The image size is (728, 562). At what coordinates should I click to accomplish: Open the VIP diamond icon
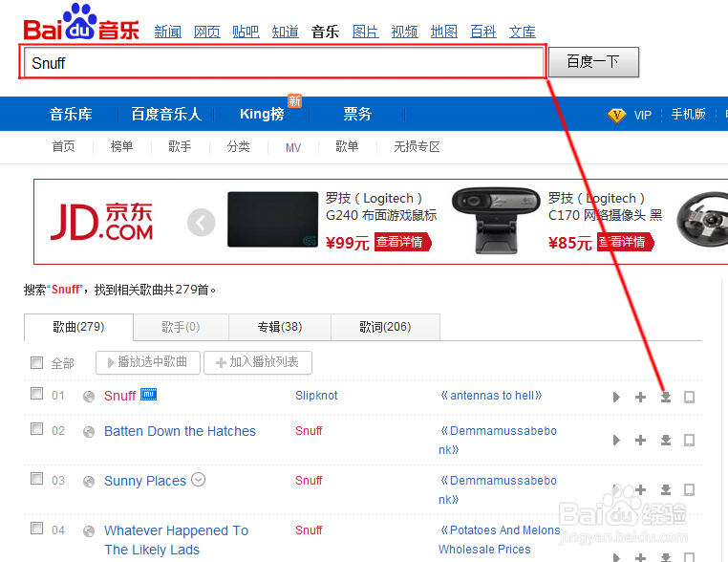tap(616, 115)
